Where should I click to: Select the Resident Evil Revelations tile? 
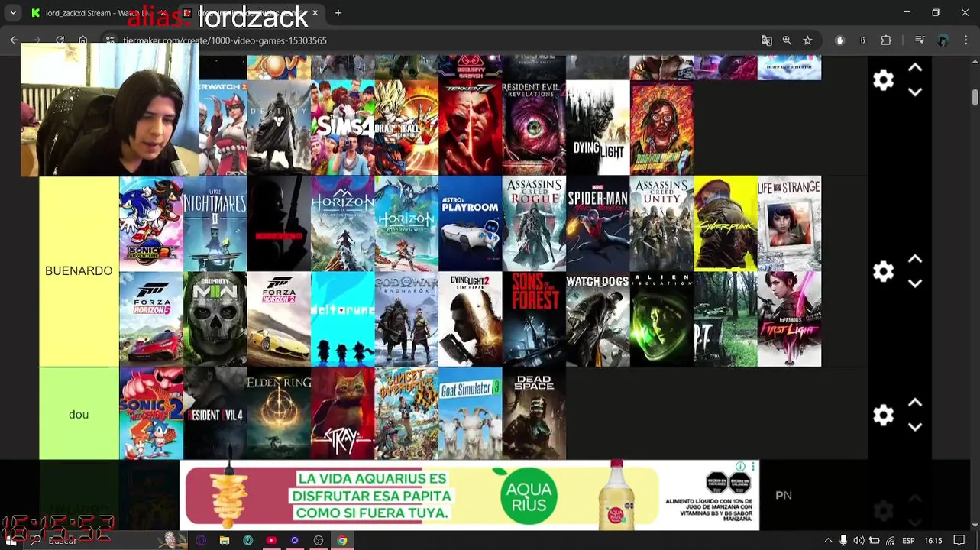point(534,128)
